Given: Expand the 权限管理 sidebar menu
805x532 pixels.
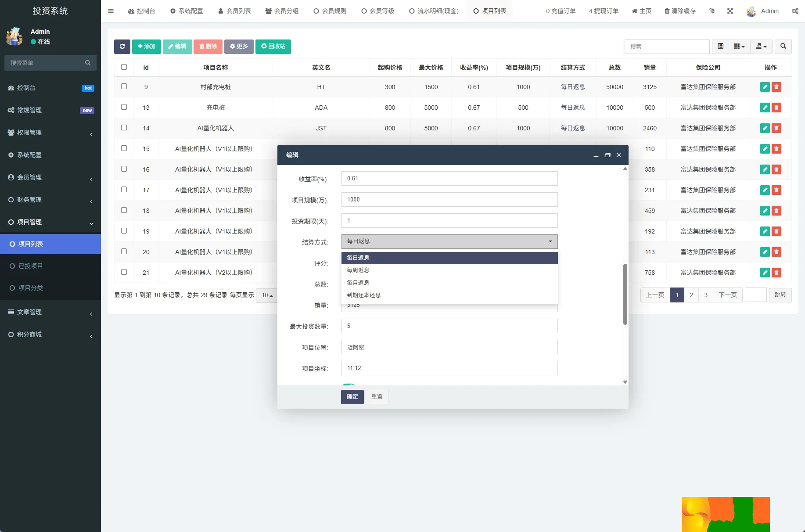Looking at the screenshot, I should pos(50,133).
